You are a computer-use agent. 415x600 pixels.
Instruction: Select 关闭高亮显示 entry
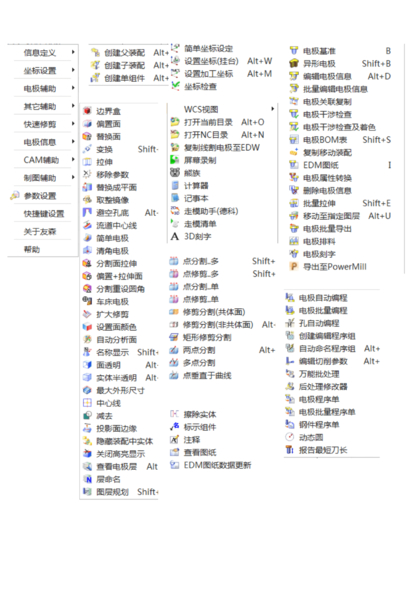[120, 454]
